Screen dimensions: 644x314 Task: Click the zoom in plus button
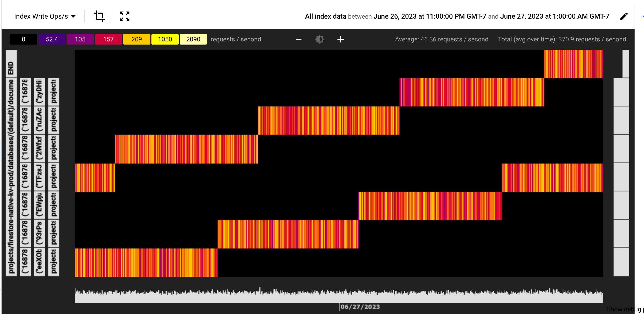click(x=341, y=40)
